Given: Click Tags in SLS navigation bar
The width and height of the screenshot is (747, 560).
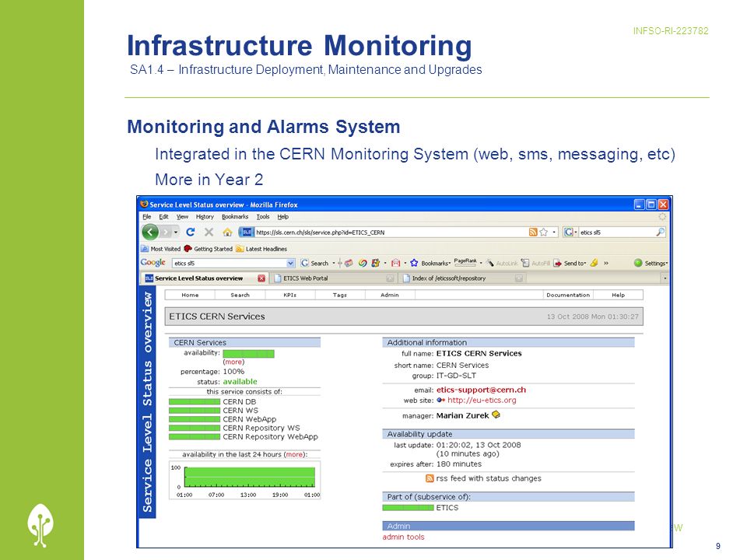Looking at the screenshot, I should (x=340, y=296).
